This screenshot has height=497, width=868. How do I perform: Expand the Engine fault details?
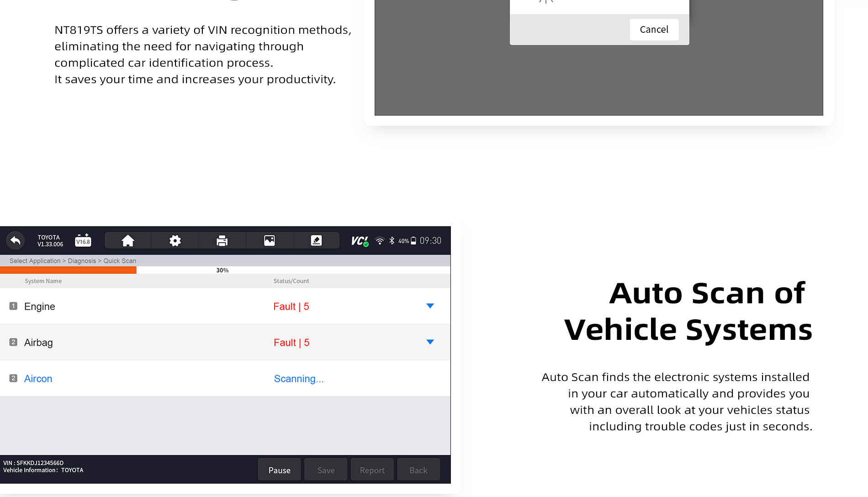430,306
